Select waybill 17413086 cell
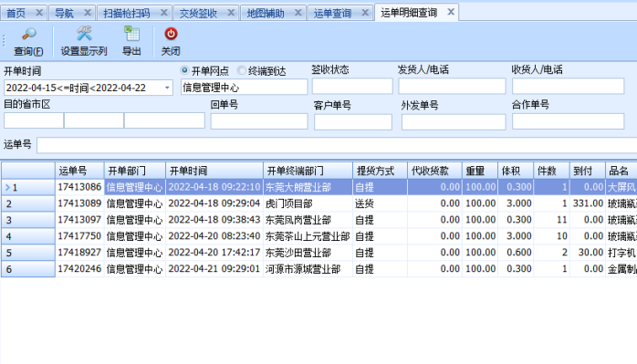Viewport: 637px width, 364px height. click(x=79, y=187)
